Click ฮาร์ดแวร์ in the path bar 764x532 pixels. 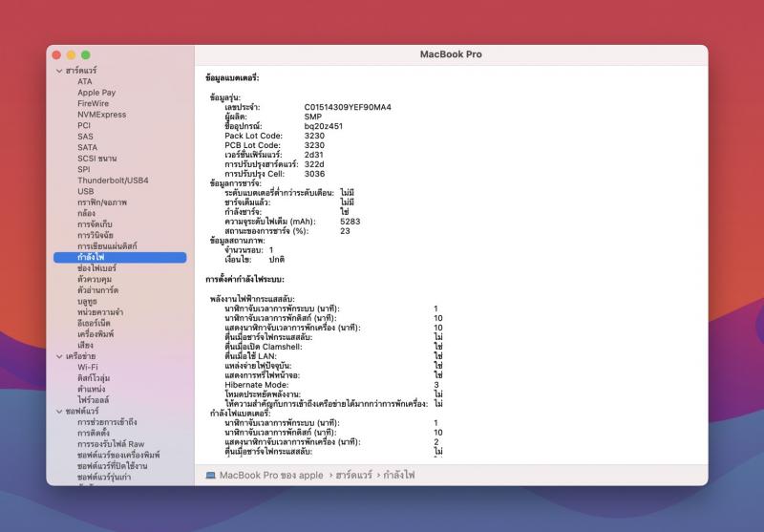click(x=353, y=475)
